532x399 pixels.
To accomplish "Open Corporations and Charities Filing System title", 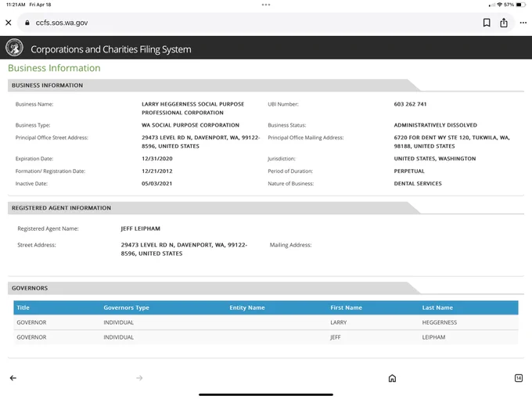I will [111, 49].
